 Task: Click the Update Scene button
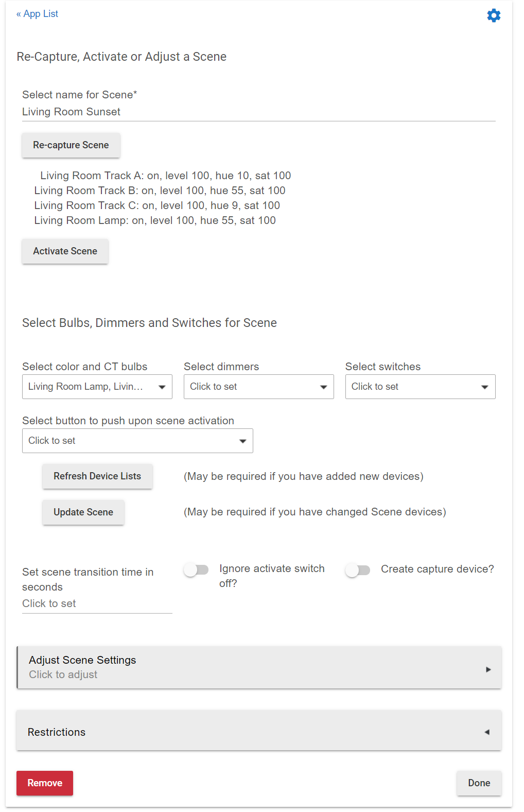[83, 512]
